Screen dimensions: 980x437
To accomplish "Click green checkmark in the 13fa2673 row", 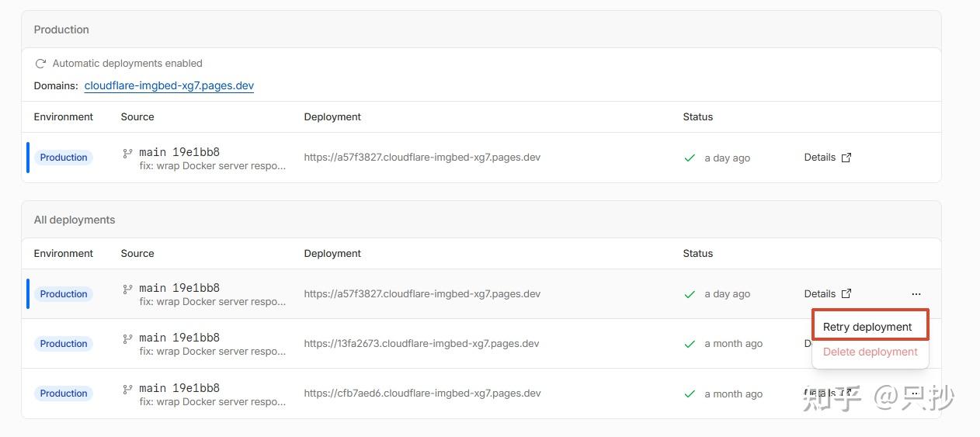I will pos(689,344).
